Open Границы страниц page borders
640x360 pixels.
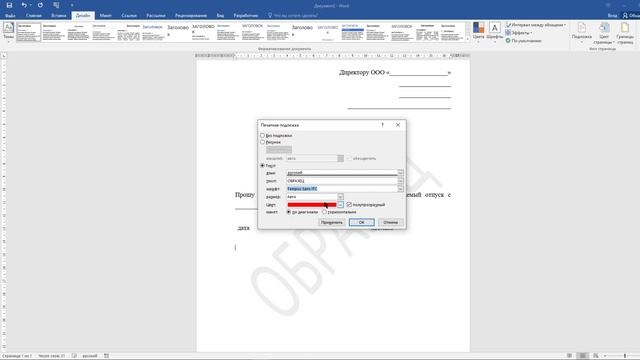pos(625,33)
